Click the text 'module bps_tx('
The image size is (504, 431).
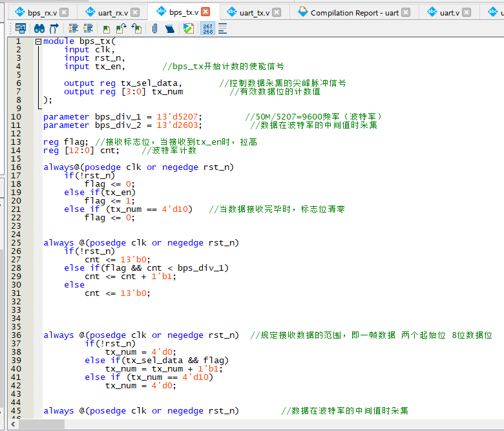[x=79, y=41]
